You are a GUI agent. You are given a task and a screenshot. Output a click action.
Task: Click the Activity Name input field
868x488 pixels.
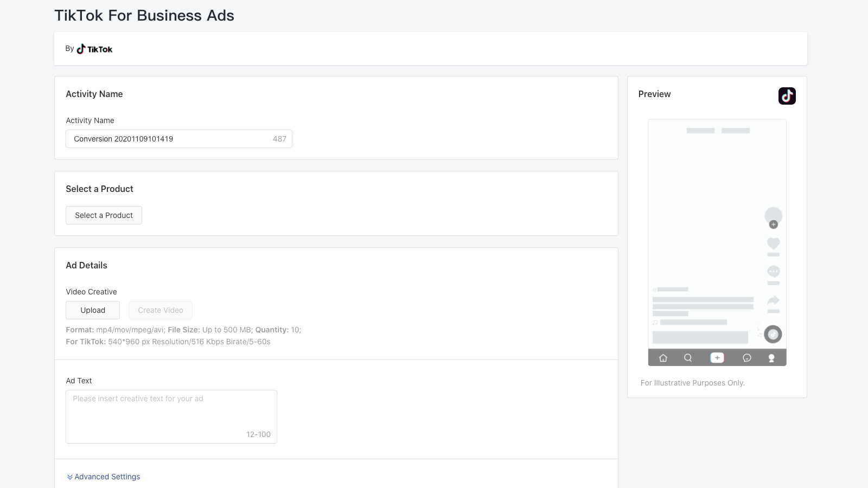click(x=179, y=139)
